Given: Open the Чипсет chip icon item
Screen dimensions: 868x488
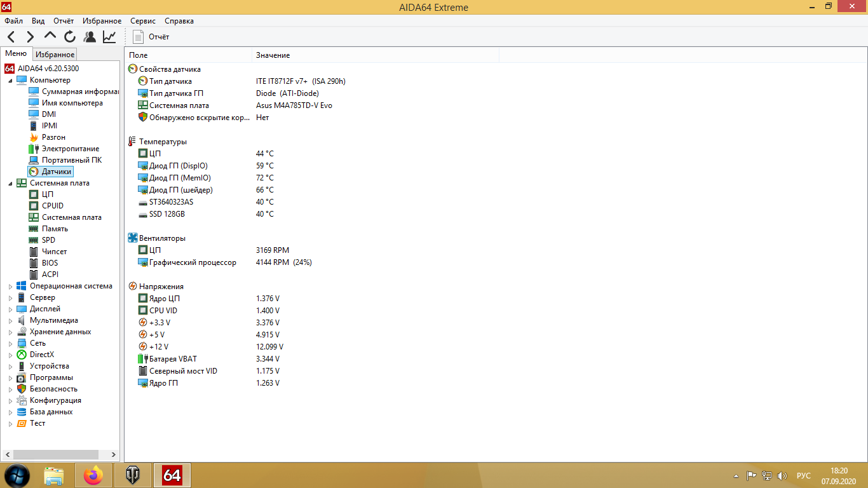Looking at the screenshot, I should click(34, 252).
